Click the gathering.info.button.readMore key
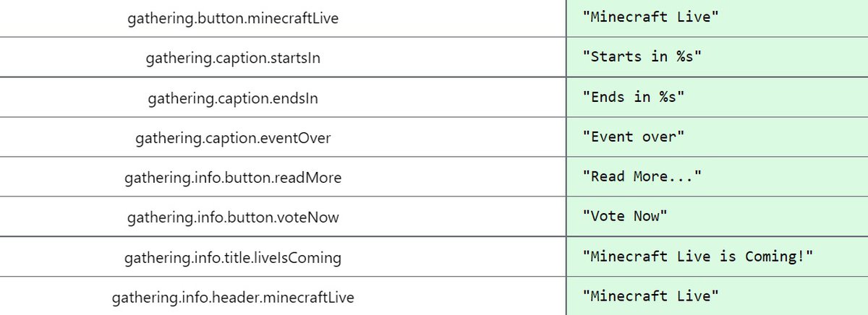Screen dimensions: 868x315 click(233, 177)
